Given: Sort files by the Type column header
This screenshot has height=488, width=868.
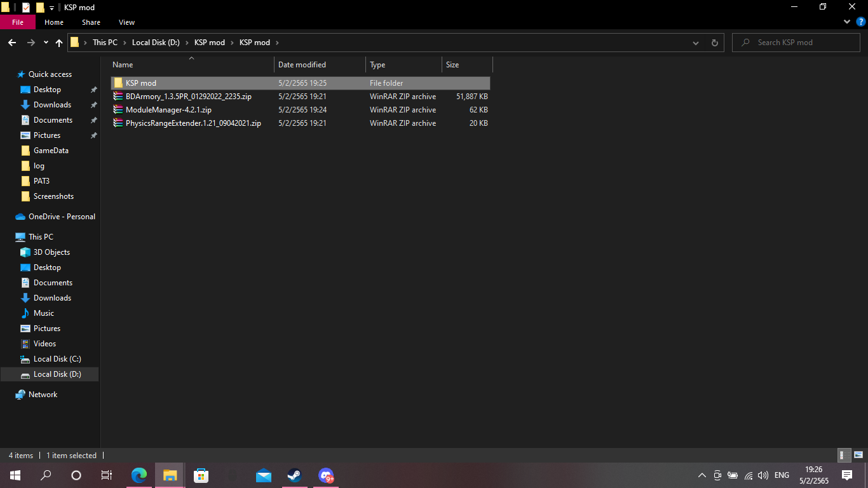Looking at the screenshot, I should (x=403, y=65).
